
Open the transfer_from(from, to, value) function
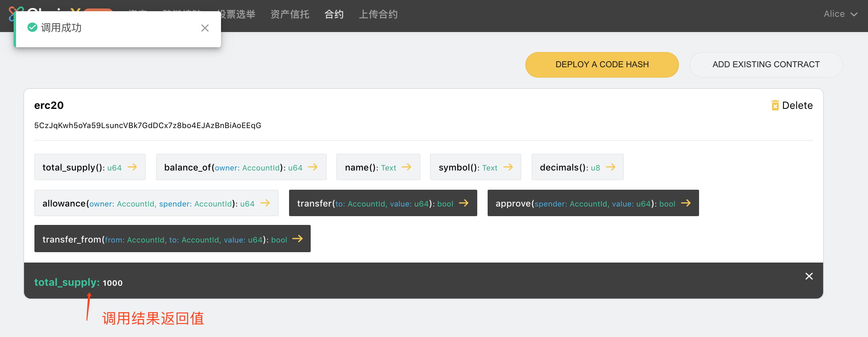click(173, 239)
